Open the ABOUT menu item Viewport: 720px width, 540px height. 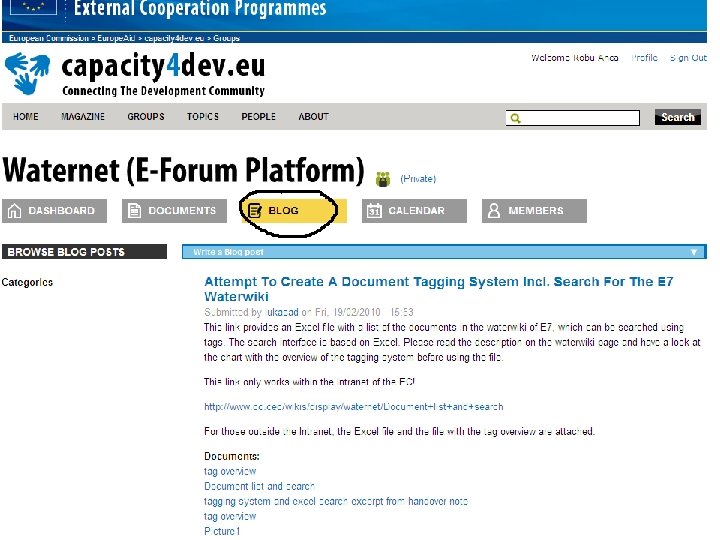[314, 117]
